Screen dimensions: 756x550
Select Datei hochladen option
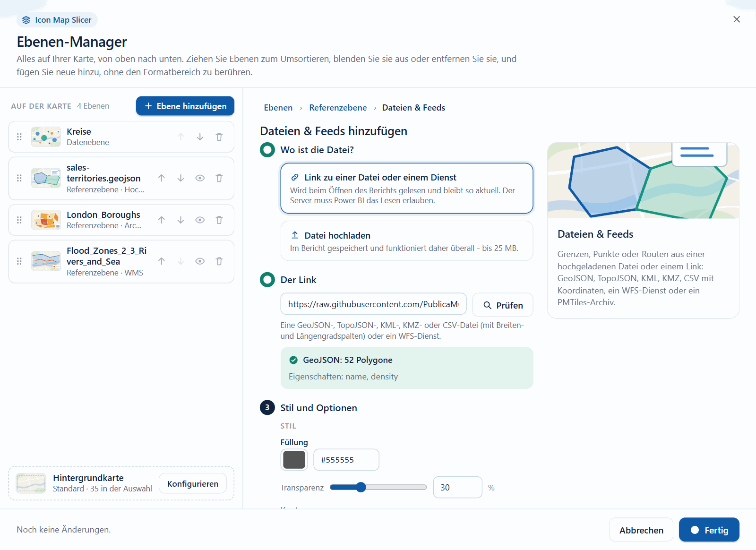(x=407, y=241)
